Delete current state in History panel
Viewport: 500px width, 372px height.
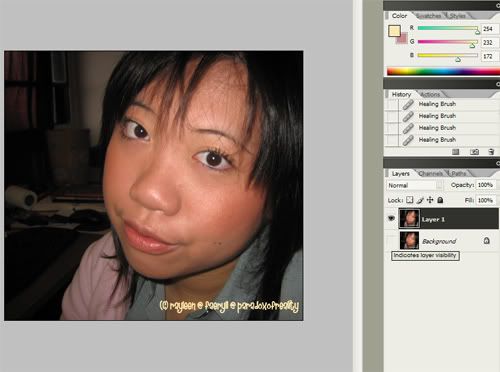click(491, 152)
